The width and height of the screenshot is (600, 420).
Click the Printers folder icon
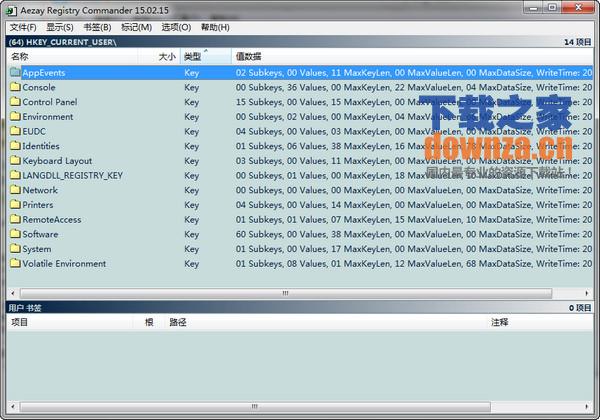click(x=15, y=205)
